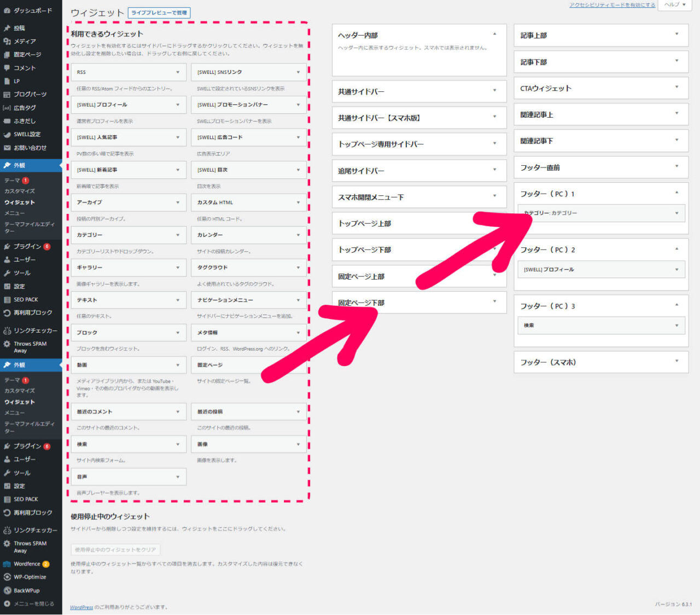Collapse the フッター（PC）1 widget area
This screenshot has width=700, height=615.
(x=676, y=193)
